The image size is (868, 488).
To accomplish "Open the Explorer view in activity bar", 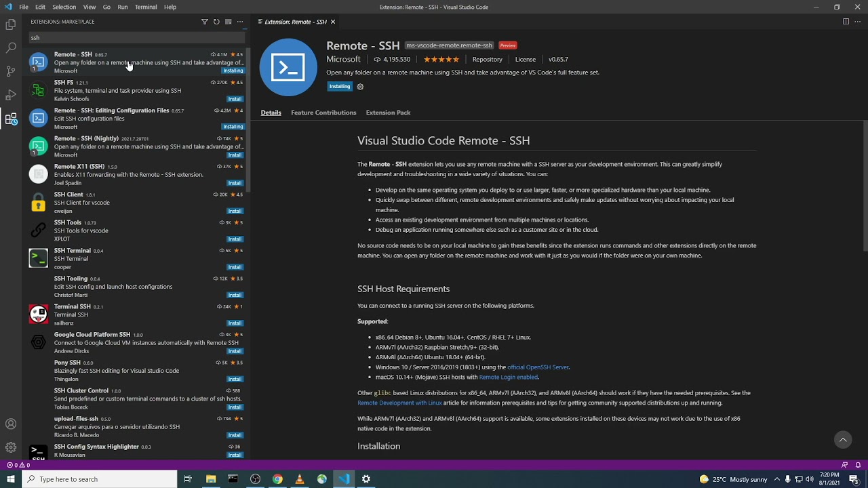I will (x=11, y=24).
